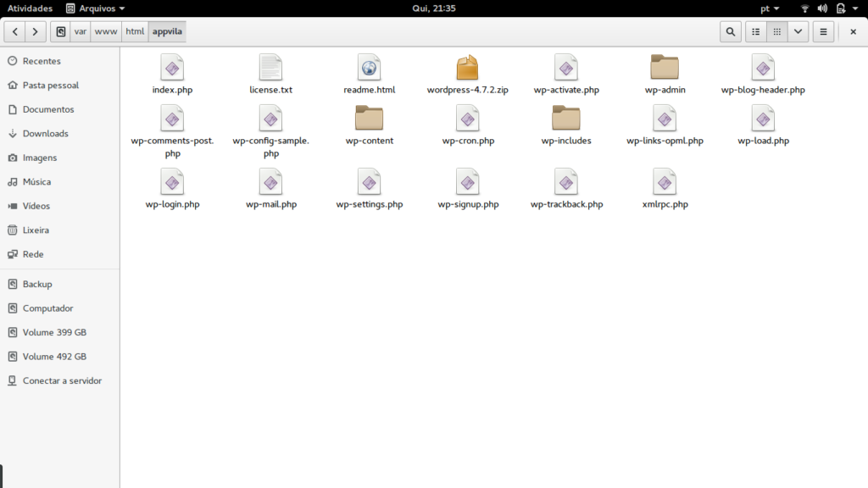Click the search magnifier button
The width and height of the screenshot is (868, 488).
coord(730,31)
